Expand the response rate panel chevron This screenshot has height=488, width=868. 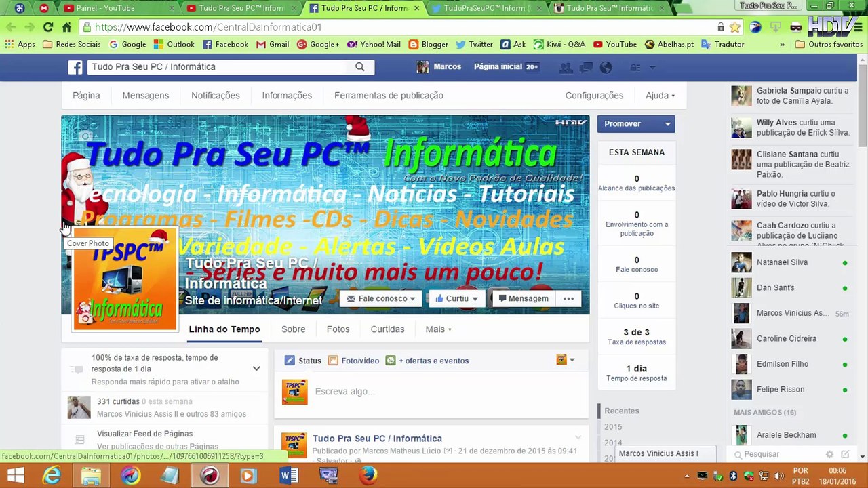256,369
